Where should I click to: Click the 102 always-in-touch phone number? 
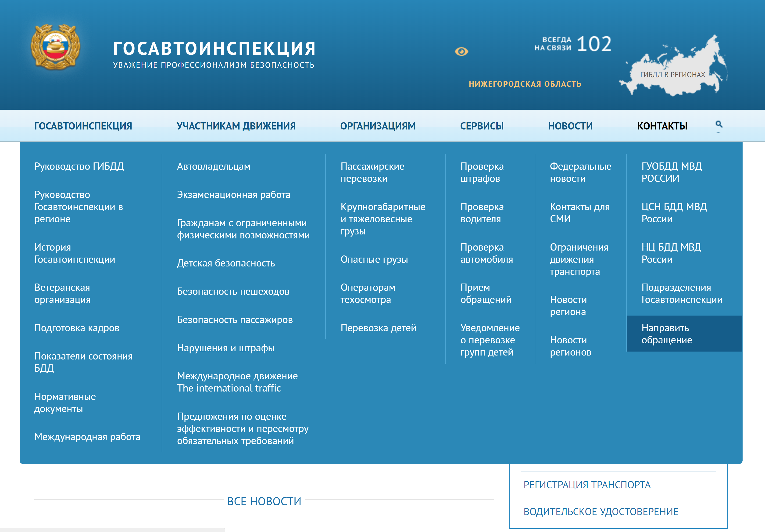[594, 44]
